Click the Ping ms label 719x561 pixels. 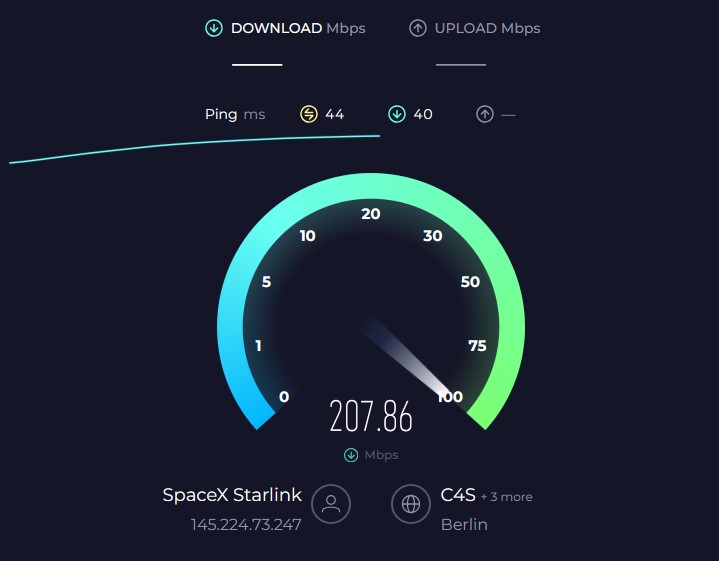click(235, 114)
